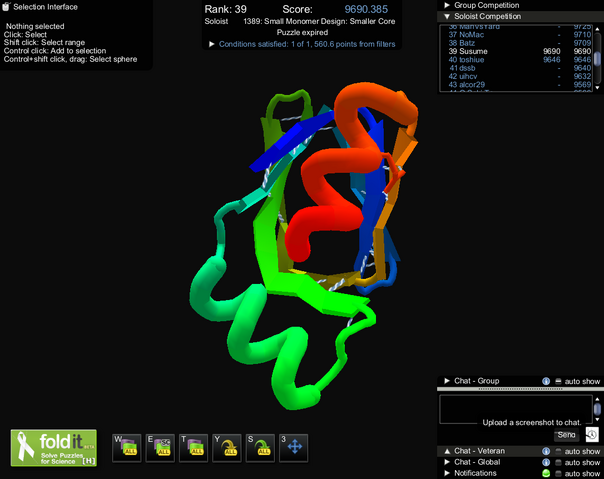
Task: Expand the Chat - Group panel
Action: click(x=447, y=381)
